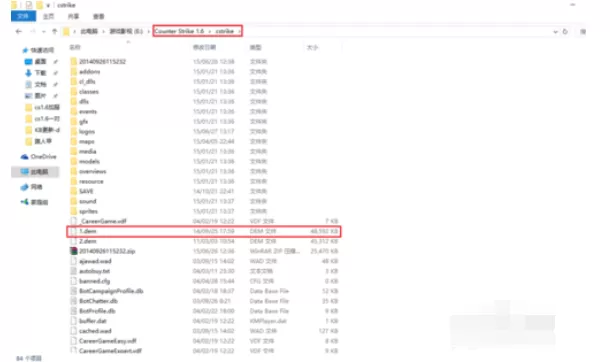The image size is (610, 362).
Task: Click the E: drive breadcrumb segment
Action: [x=126, y=31]
